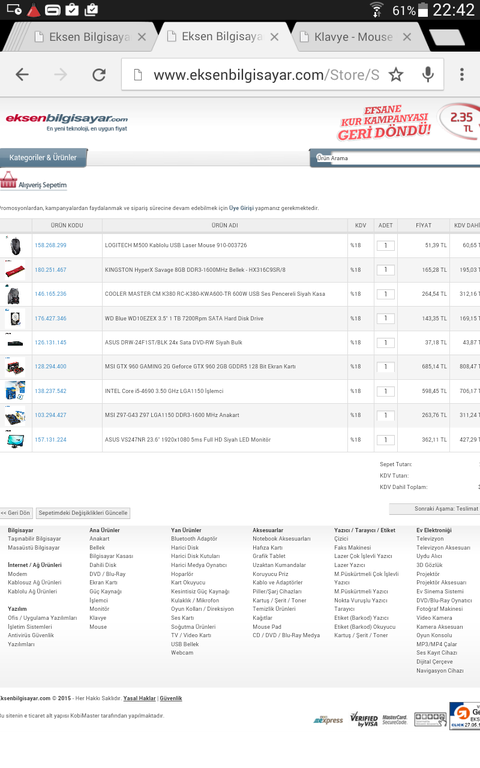
Task: Open product code 146.165.236
Action: click(x=50, y=294)
